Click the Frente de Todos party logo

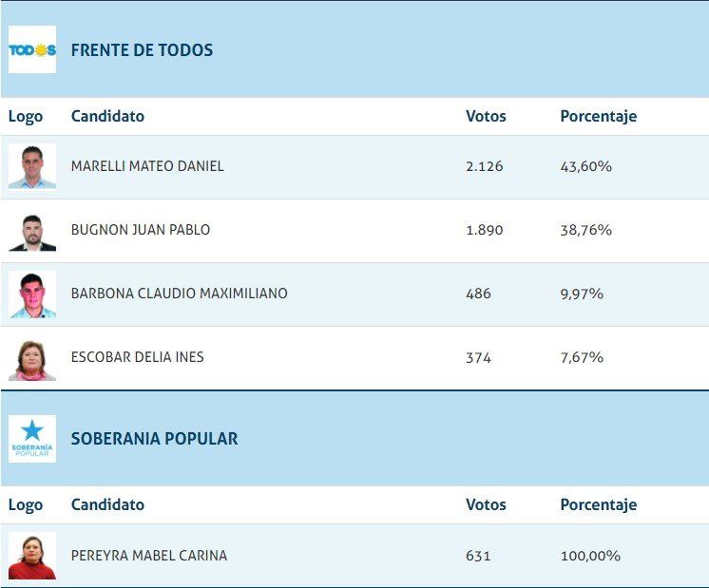(x=32, y=50)
